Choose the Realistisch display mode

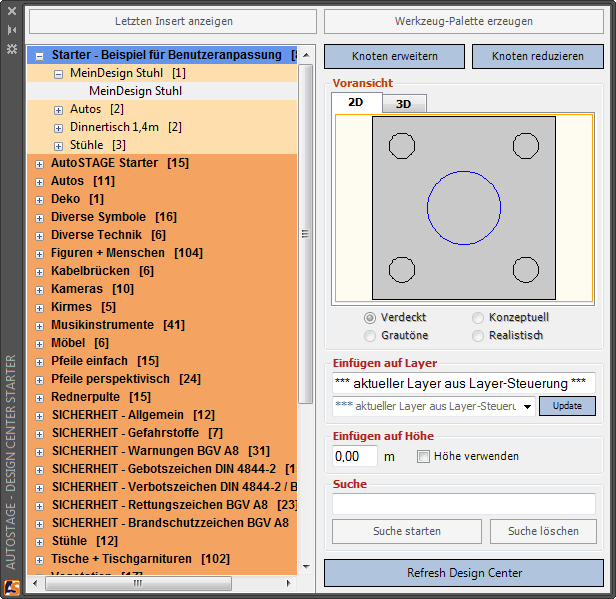pos(479,336)
